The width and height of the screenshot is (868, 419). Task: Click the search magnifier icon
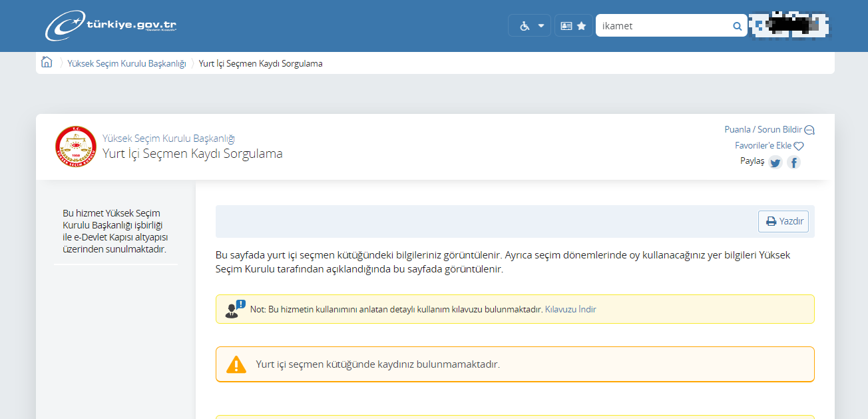(x=736, y=25)
